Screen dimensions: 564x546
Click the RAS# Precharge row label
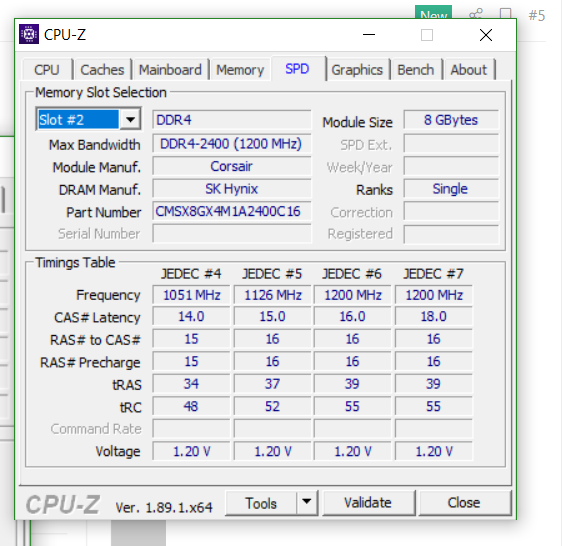(90, 363)
